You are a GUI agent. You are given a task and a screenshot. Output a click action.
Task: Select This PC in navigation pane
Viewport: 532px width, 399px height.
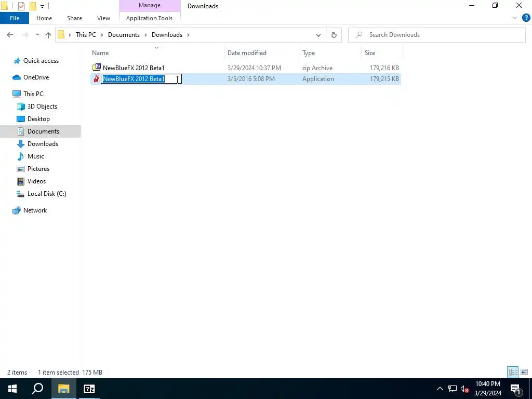(33, 94)
